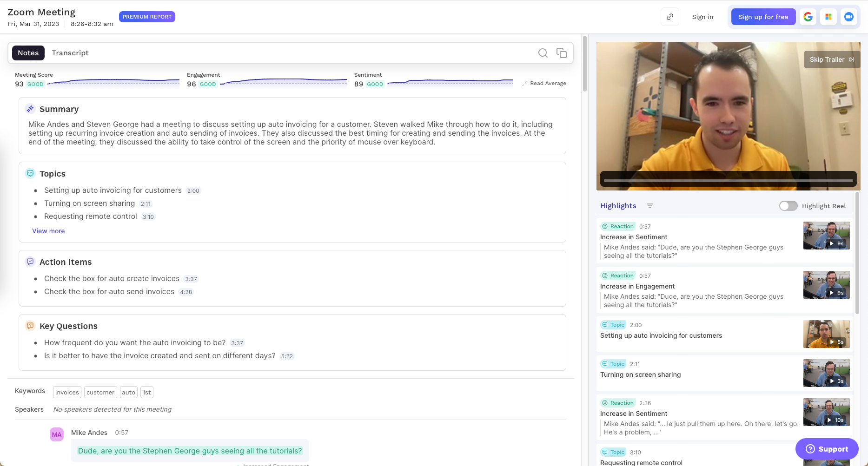Play the Turning on screen sharing clip thumbnail
The image size is (868, 466).
(827, 373)
